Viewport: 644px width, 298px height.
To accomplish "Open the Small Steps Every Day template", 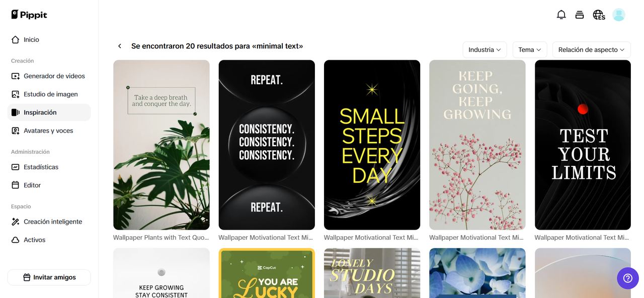I will [x=372, y=145].
